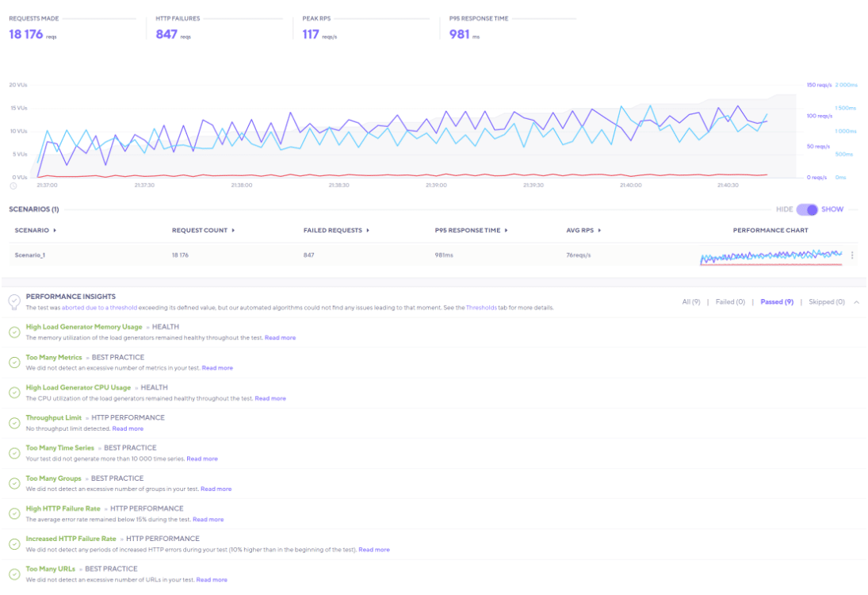Click the 117 peak RPS value
Screen dimensions: 868x595
tap(311, 34)
